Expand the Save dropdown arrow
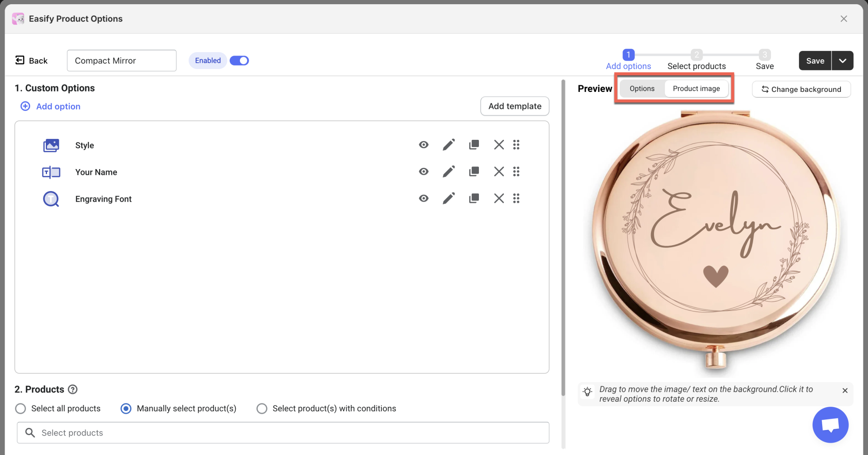This screenshot has width=868, height=455. 843,61
